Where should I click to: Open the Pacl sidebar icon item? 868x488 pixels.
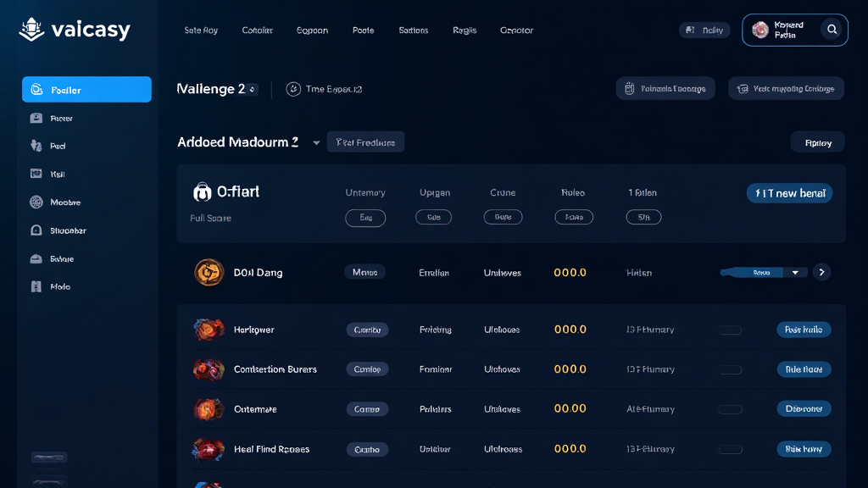[36, 146]
